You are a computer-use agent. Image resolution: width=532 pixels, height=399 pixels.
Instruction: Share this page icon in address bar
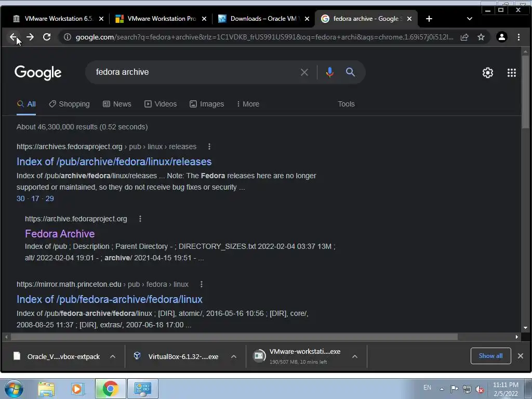click(464, 37)
